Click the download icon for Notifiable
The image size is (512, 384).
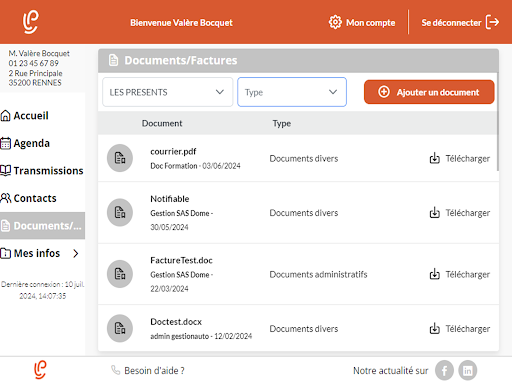(x=434, y=213)
